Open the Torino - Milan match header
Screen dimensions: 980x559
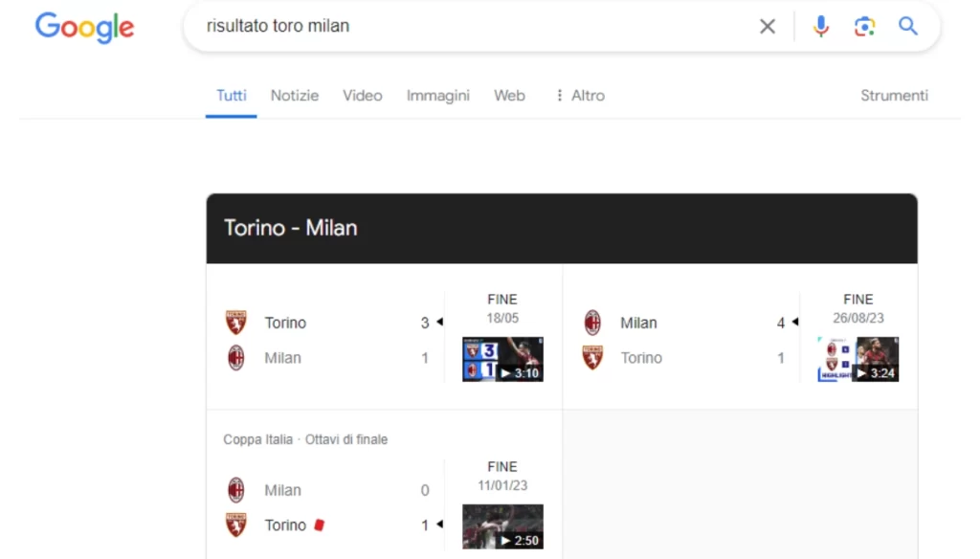pyautogui.click(x=291, y=228)
